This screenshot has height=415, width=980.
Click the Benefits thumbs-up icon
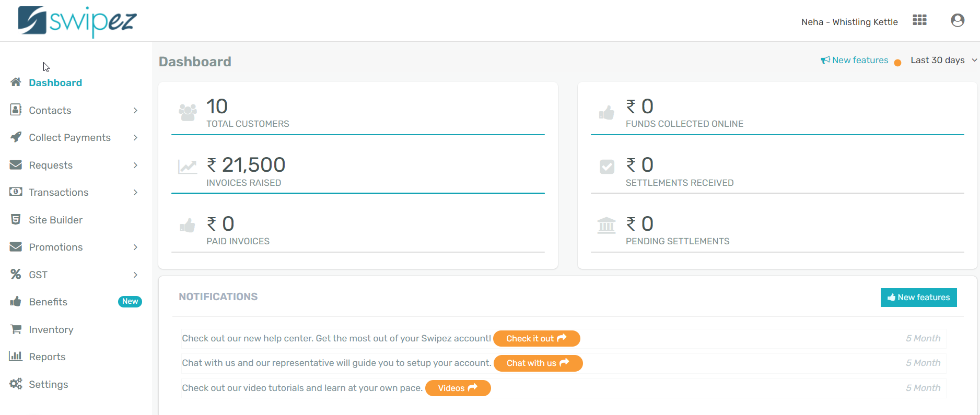coord(16,301)
